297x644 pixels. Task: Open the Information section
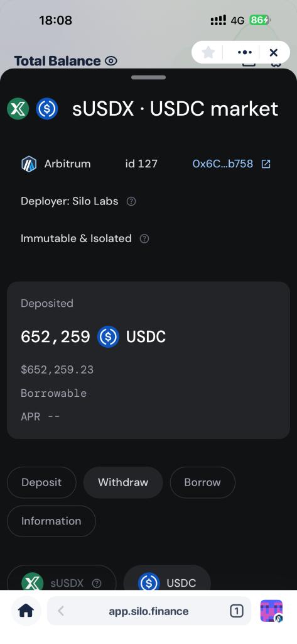point(51,521)
